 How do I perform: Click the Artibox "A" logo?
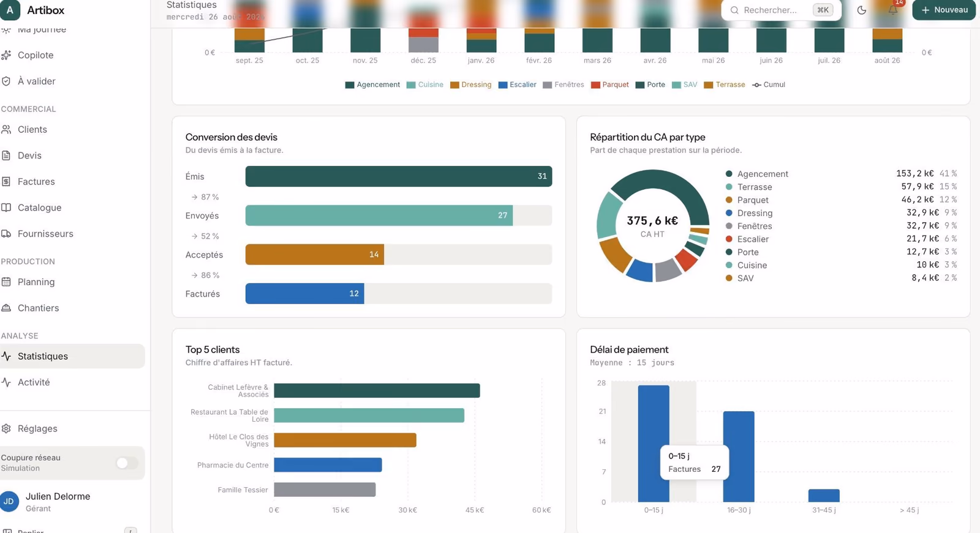10,10
